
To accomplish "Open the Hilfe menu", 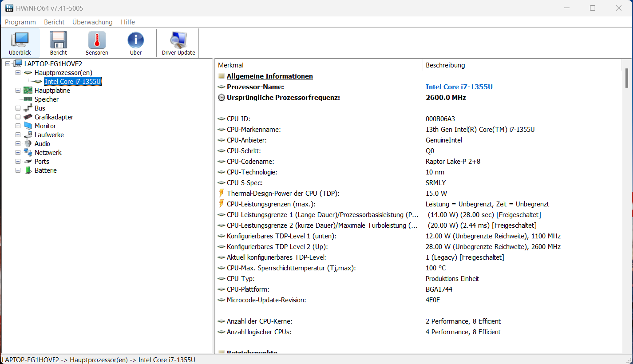I will (x=128, y=22).
